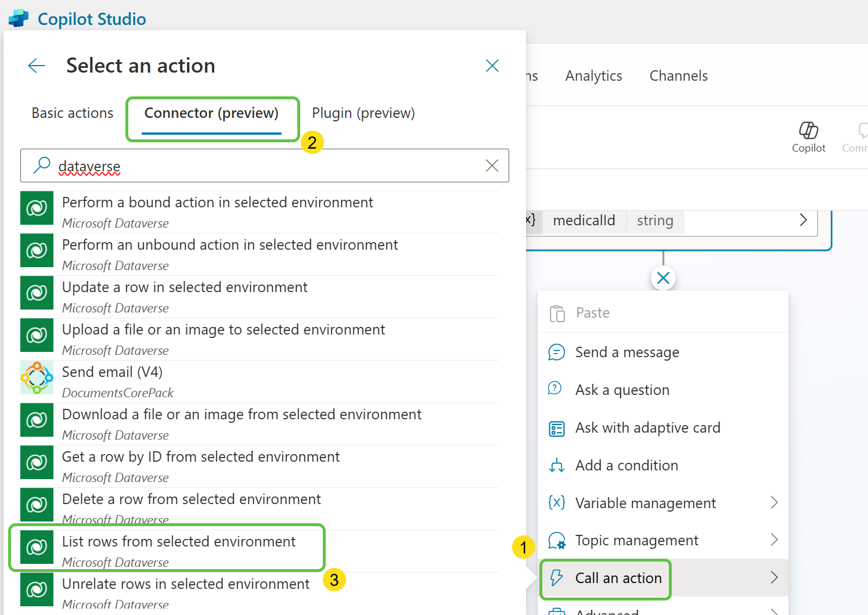Click the Send a message chat icon
The image size is (868, 615).
click(557, 352)
